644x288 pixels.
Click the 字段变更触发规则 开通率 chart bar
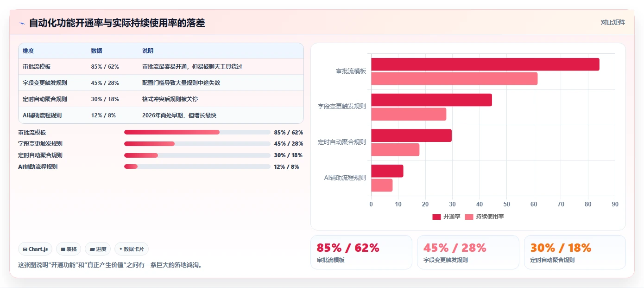[431, 100]
